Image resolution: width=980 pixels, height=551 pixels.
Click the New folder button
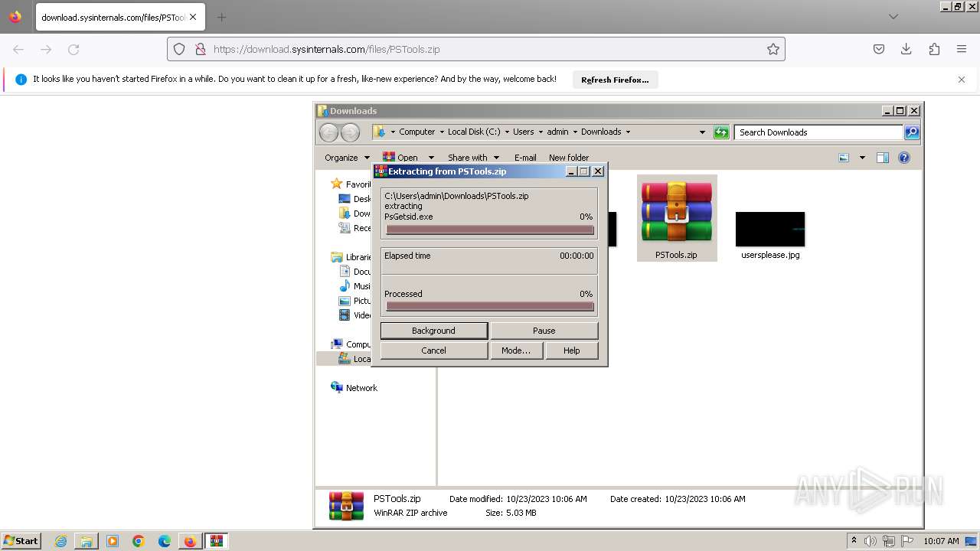569,158
